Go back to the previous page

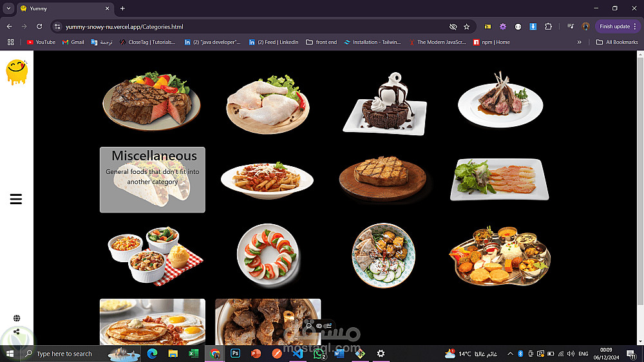tap(10, 26)
